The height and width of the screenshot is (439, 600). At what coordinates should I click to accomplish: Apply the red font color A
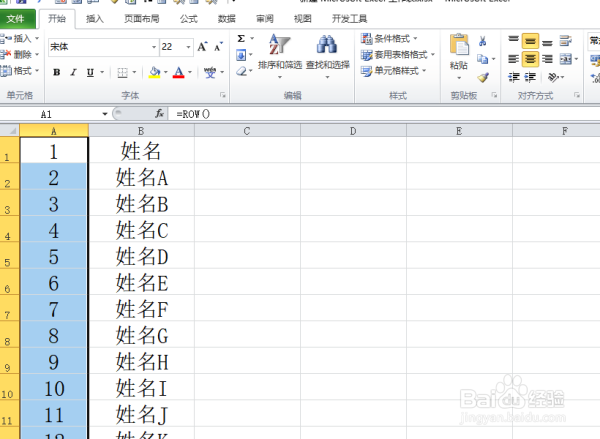coord(179,72)
